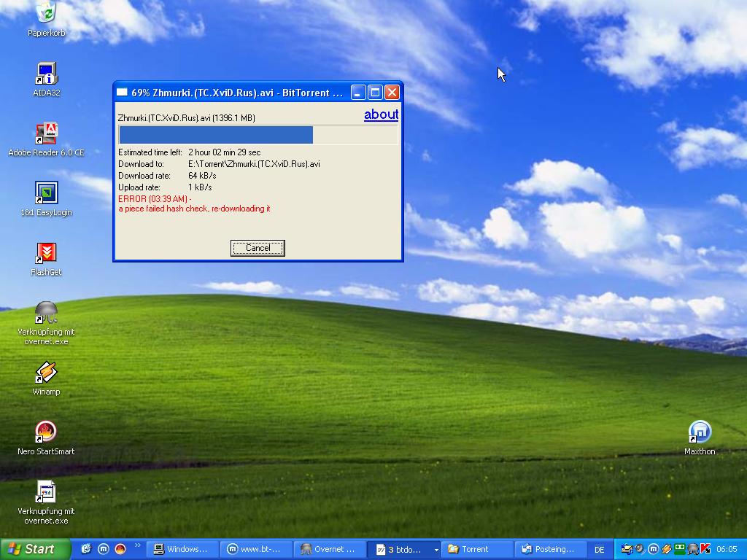Click the upload rate value 1 kB/s
747x560 pixels.
pos(200,187)
